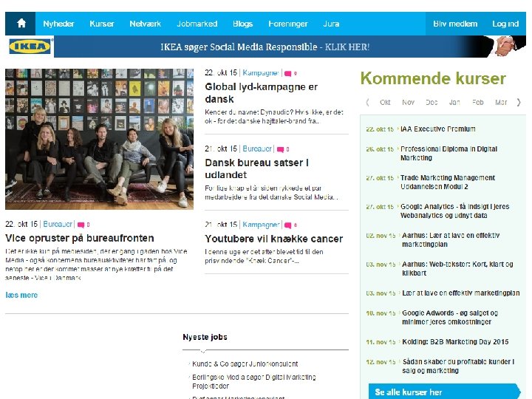
Task: Click Se alle kurser her button
Action: tap(445, 392)
